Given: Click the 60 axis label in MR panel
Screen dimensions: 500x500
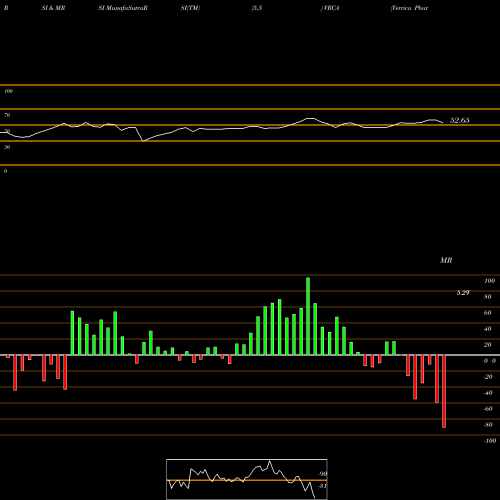Looking at the screenshot, I should (487, 313).
